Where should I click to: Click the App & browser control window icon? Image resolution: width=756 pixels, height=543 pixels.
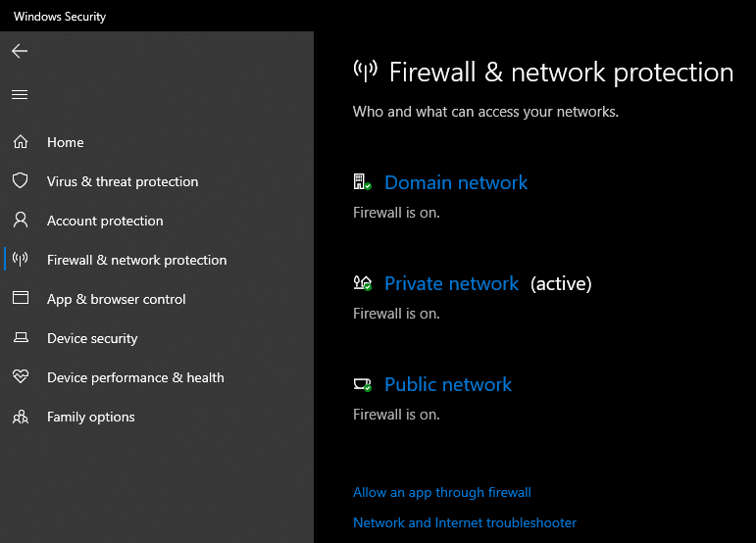point(21,299)
